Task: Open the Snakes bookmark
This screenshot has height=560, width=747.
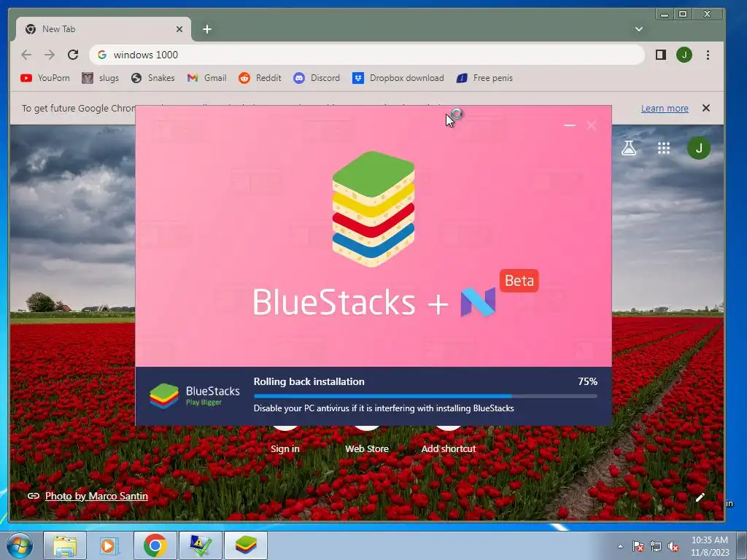Action: [x=153, y=78]
